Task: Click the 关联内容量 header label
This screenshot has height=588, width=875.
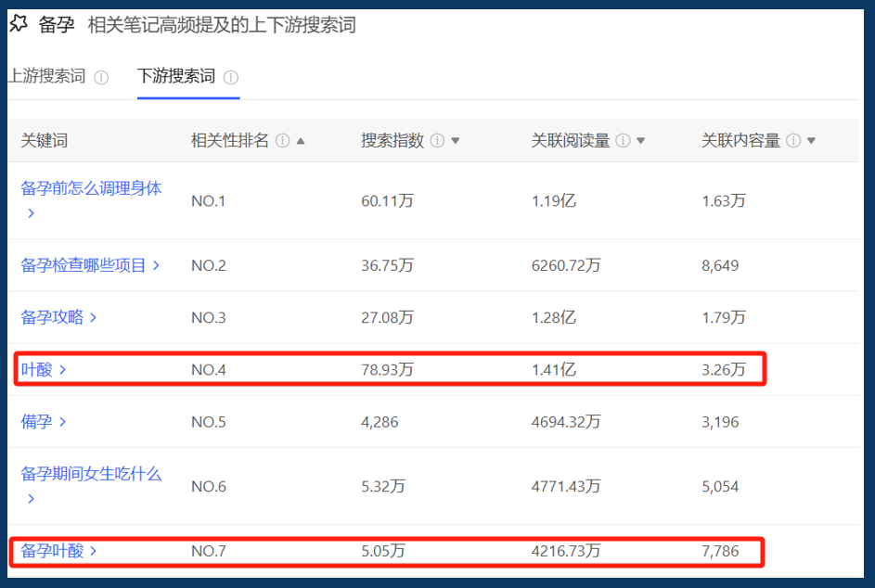Action: tap(740, 141)
